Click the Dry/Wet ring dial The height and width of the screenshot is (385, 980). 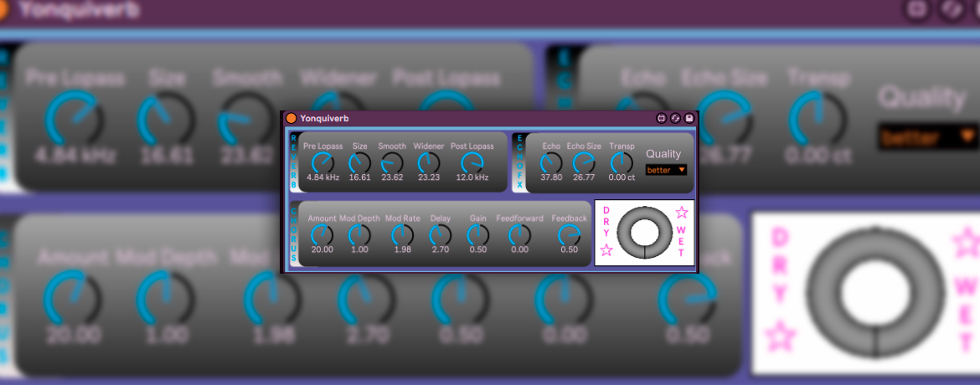(x=644, y=232)
